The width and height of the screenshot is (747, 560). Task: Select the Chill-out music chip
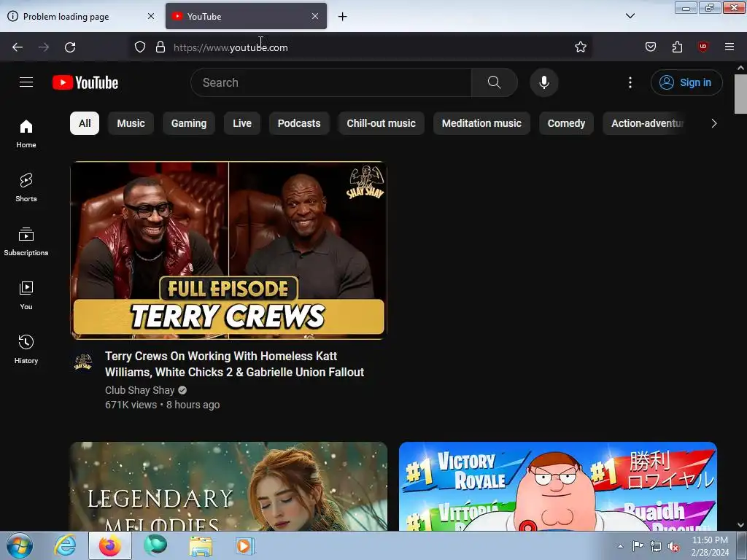tap(381, 123)
